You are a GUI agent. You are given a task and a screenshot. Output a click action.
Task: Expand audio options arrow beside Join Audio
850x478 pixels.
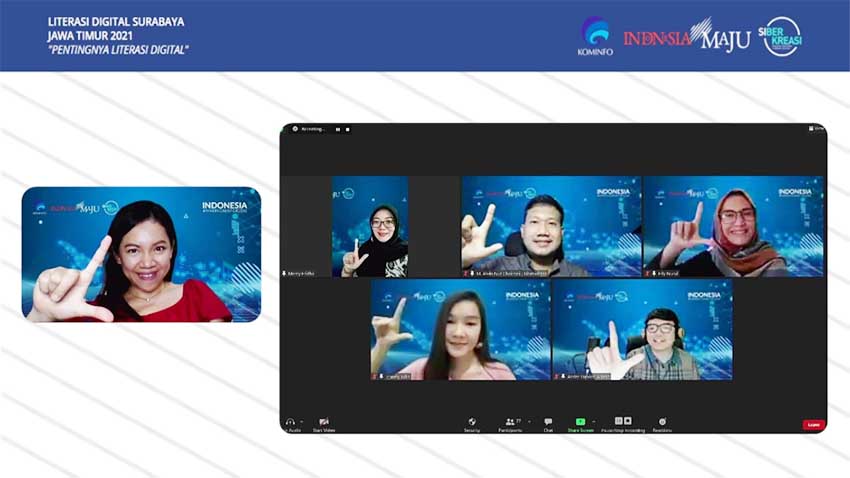point(301,422)
